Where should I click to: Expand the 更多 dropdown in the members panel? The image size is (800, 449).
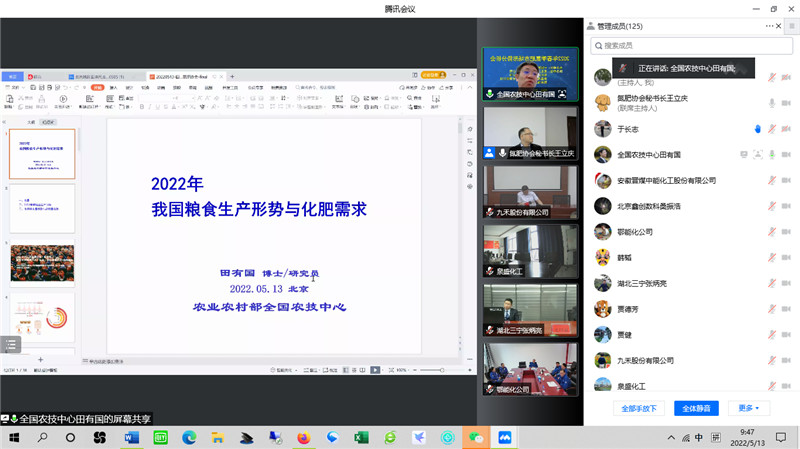748,408
